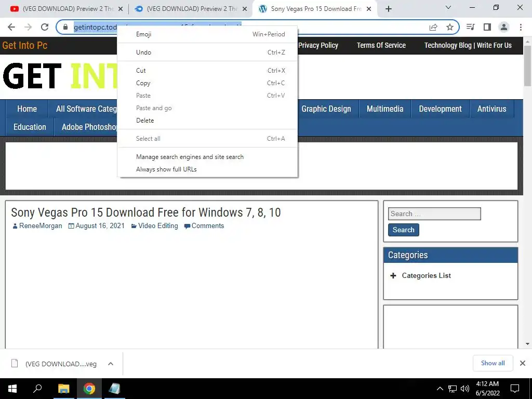Click the volume speaker icon
The image size is (532, 399).
[x=465, y=389]
